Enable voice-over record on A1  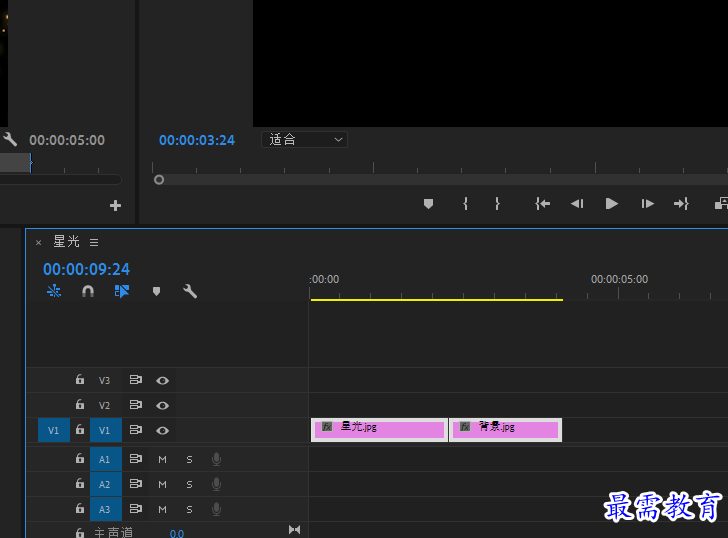[x=216, y=460]
